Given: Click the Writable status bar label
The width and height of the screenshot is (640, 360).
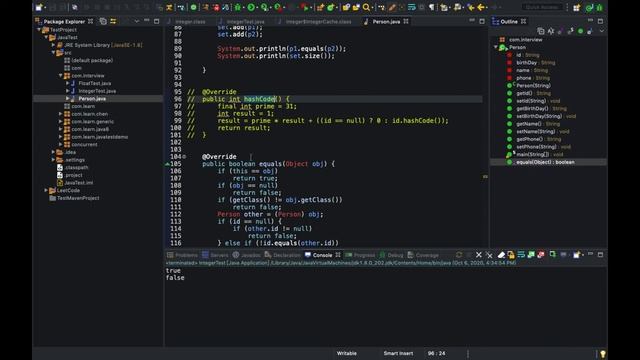Looking at the screenshot, I should [x=347, y=353].
